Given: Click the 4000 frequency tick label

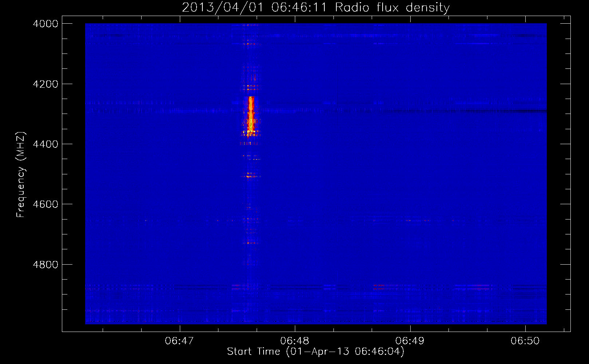Looking at the screenshot, I should click(46, 24).
